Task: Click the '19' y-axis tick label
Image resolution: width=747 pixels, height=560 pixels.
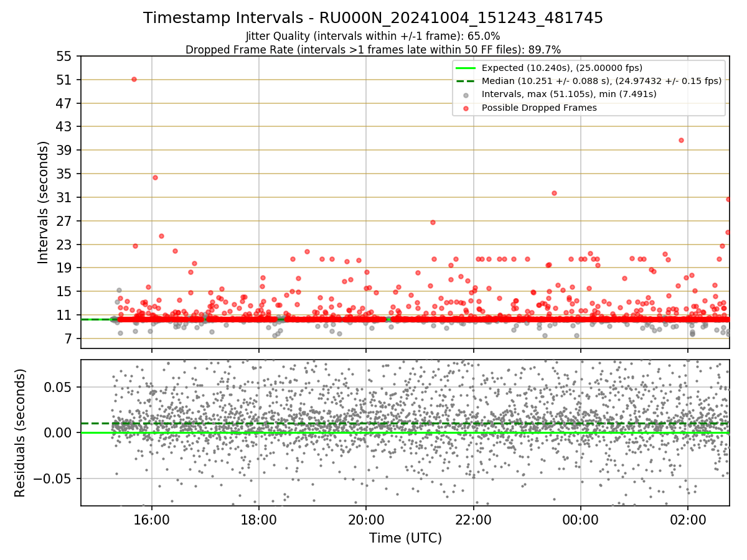Action: (x=65, y=268)
